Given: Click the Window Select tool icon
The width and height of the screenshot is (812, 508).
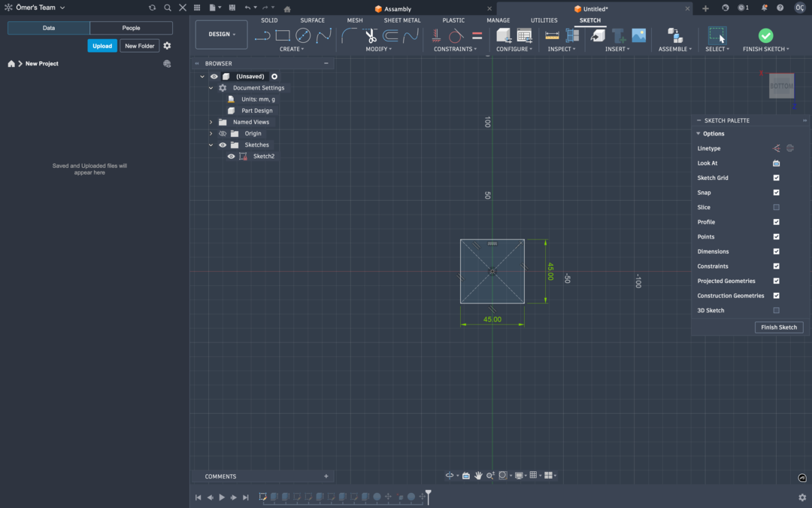Looking at the screenshot, I should (x=717, y=35).
